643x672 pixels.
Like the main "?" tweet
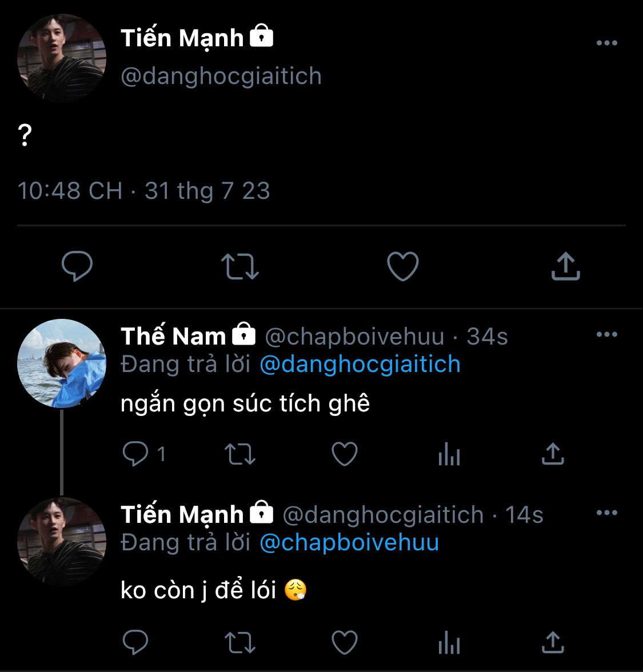pos(403,266)
